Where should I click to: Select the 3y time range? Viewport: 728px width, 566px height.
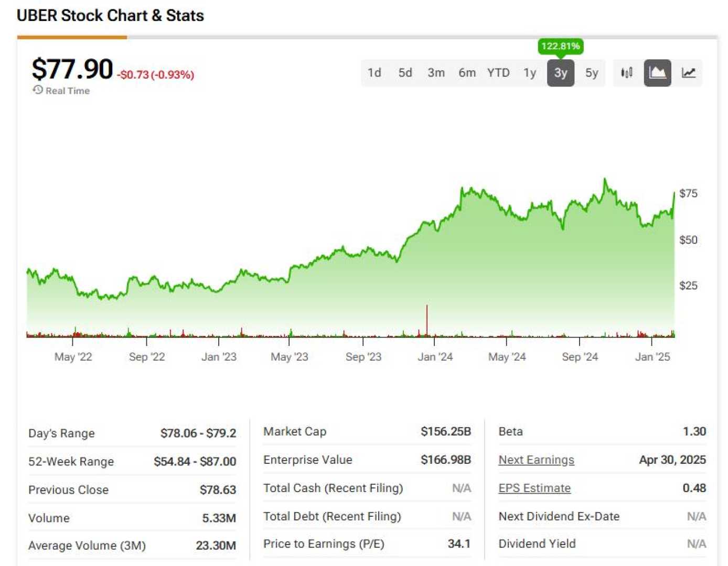[x=561, y=73]
